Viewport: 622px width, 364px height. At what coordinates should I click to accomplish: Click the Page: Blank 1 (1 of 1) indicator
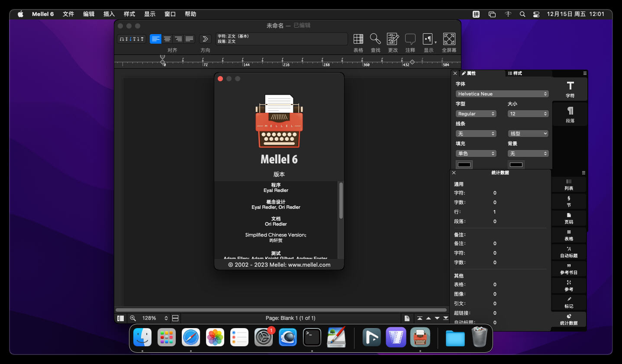[x=290, y=318]
